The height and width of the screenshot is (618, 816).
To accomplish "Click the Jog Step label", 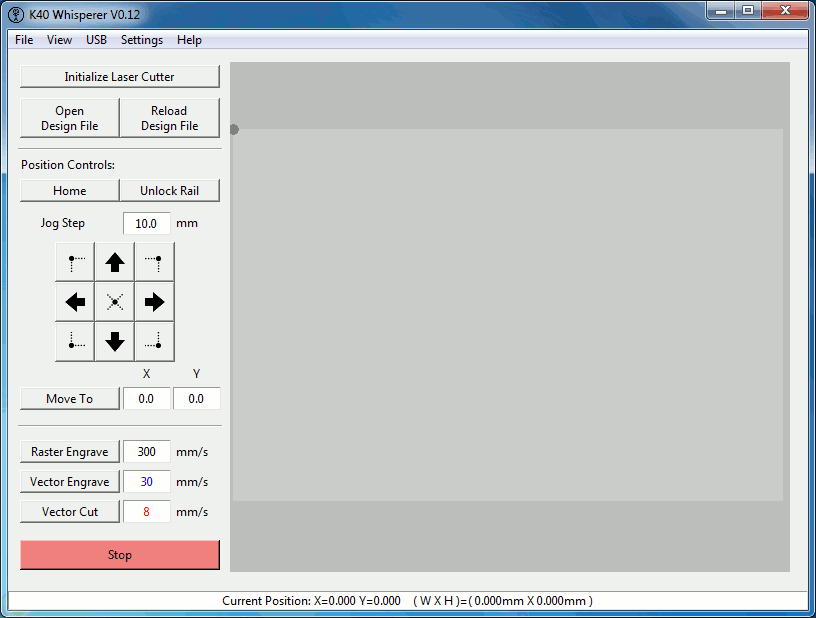I will pos(62,223).
